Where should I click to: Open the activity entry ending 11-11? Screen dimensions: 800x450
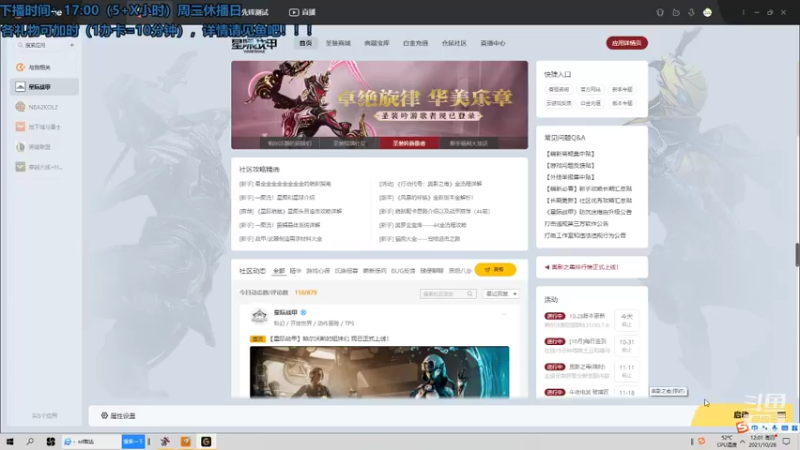pos(591,371)
